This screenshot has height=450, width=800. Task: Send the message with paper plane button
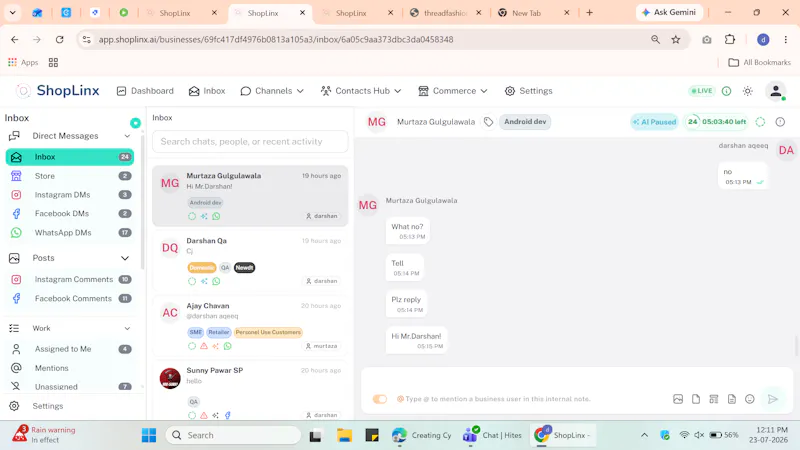(x=772, y=399)
